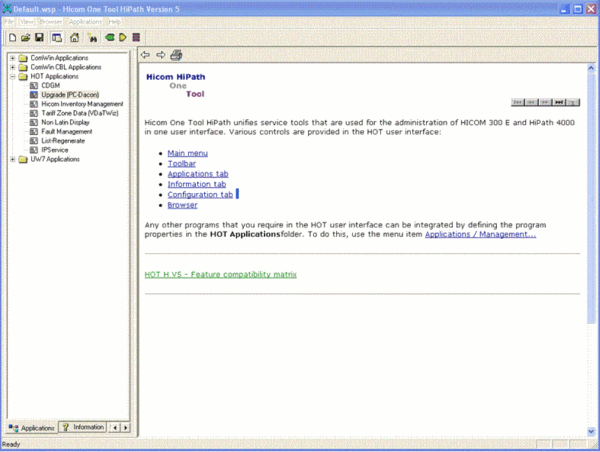This screenshot has height=452, width=600.
Task: Click the tab strip left scroll arrow
Action: (x=114, y=428)
